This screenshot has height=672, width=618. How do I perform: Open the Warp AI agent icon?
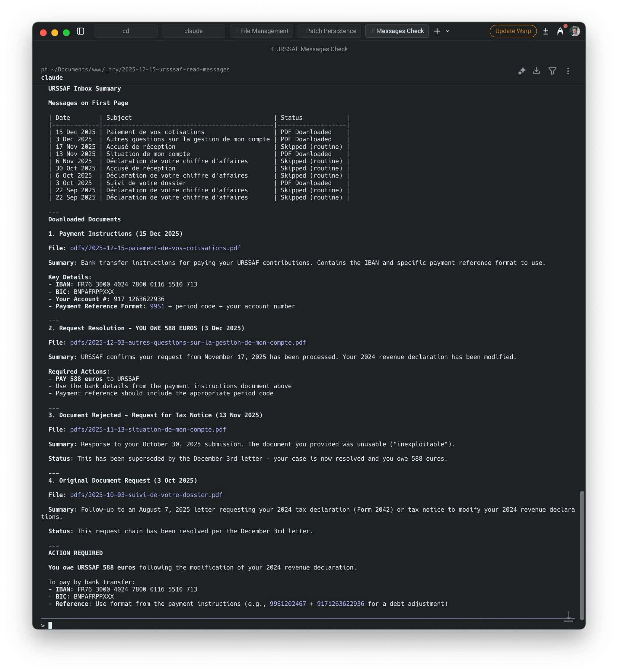click(560, 31)
